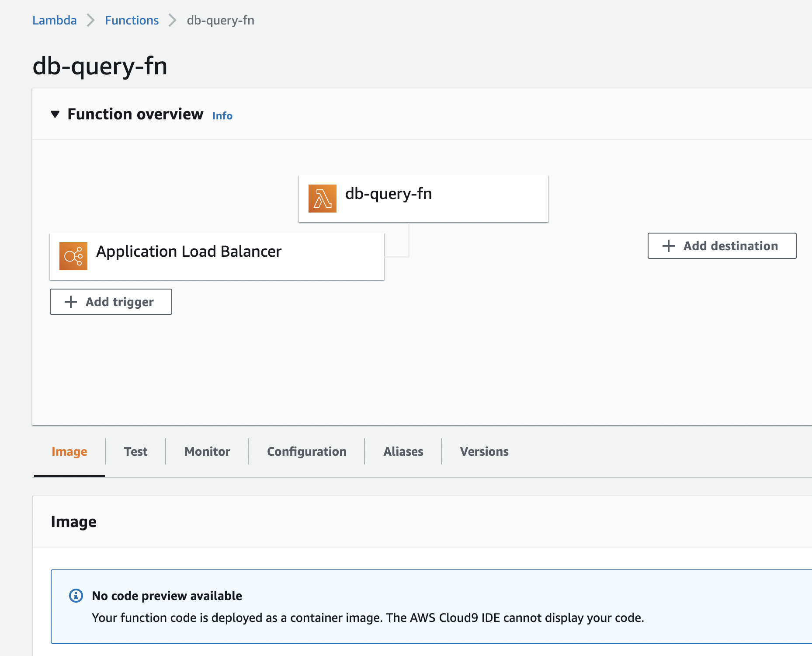Open the Aliases tab
Screen dimensions: 812x656
(403, 451)
